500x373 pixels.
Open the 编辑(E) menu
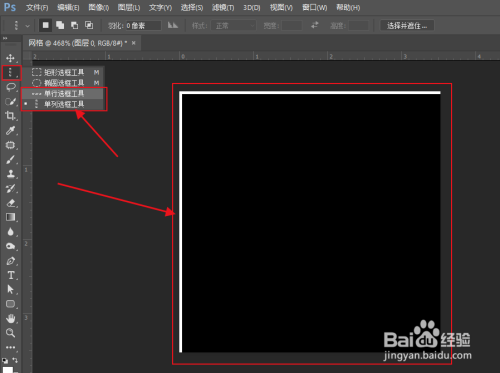point(68,8)
